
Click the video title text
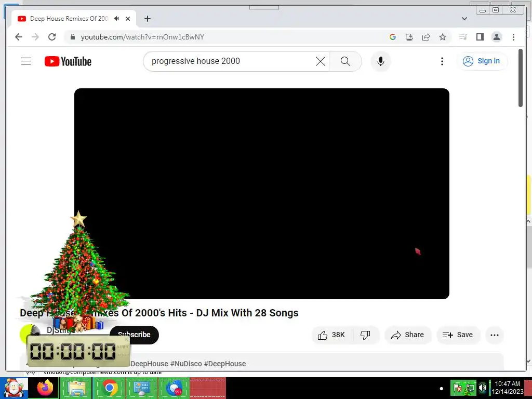pyautogui.click(x=159, y=313)
